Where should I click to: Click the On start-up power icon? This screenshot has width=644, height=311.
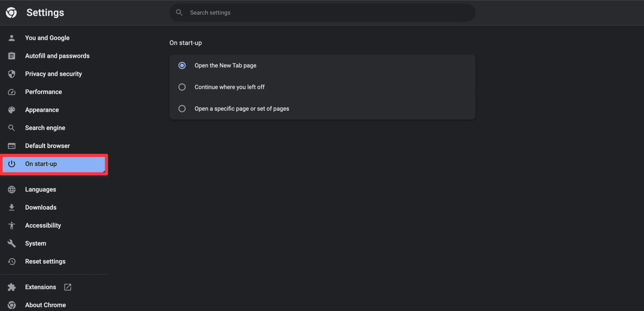pyautogui.click(x=11, y=164)
